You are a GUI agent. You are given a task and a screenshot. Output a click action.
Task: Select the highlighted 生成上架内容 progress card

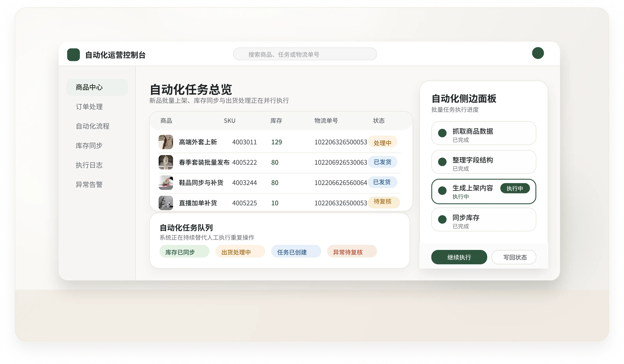(483, 192)
